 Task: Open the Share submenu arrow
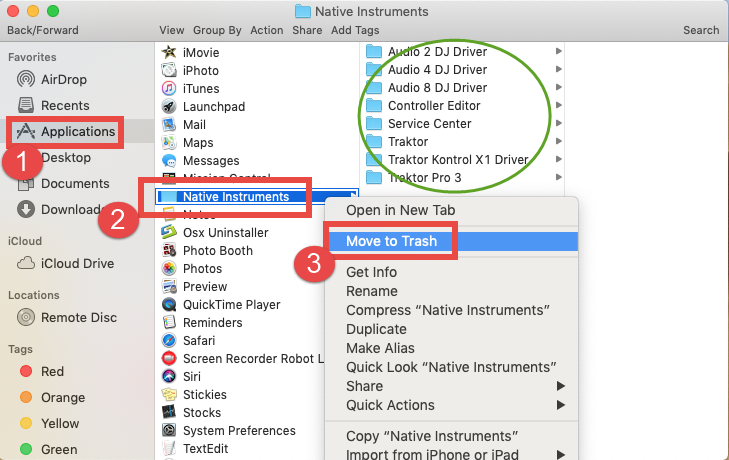coord(561,386)
